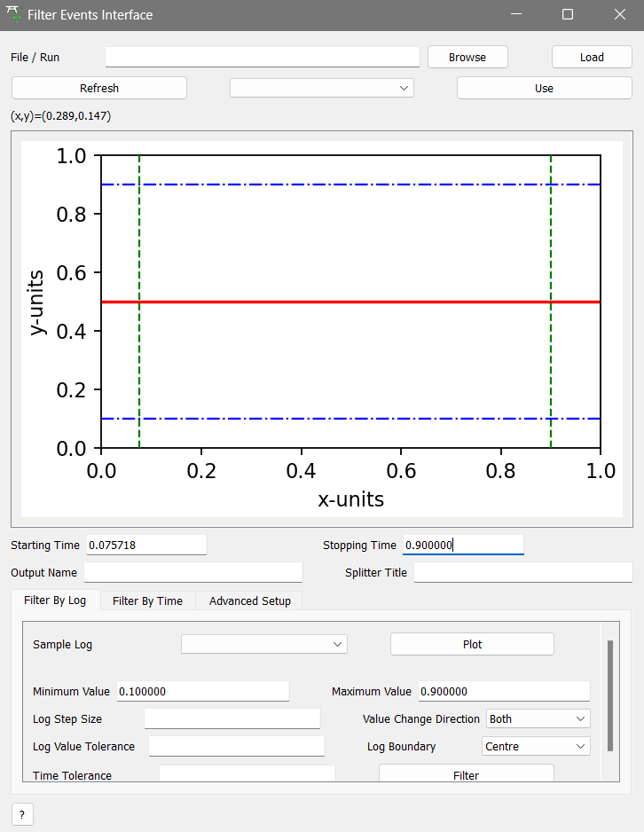
Task: Expand the Sample Log dropdown
Action: point(263,644)
